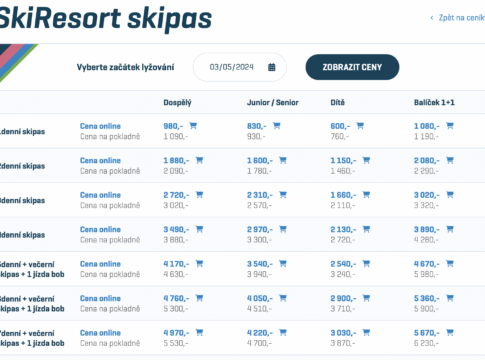Add adult 4 170,- skipass to cart

point(199,264)
